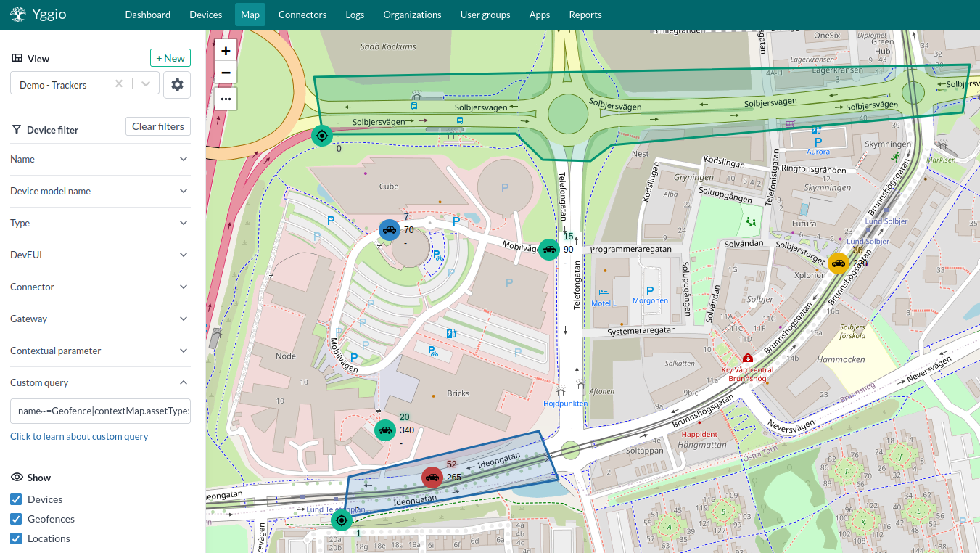Viewport: 980px width, 553px height.
Task: Disable the Locations layer checkbox
Action: pos(16,538)
